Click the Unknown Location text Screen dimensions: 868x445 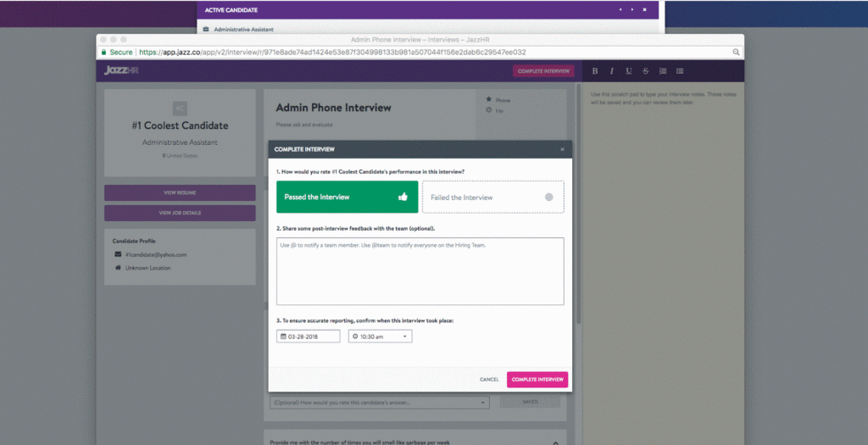coord(147,268)
